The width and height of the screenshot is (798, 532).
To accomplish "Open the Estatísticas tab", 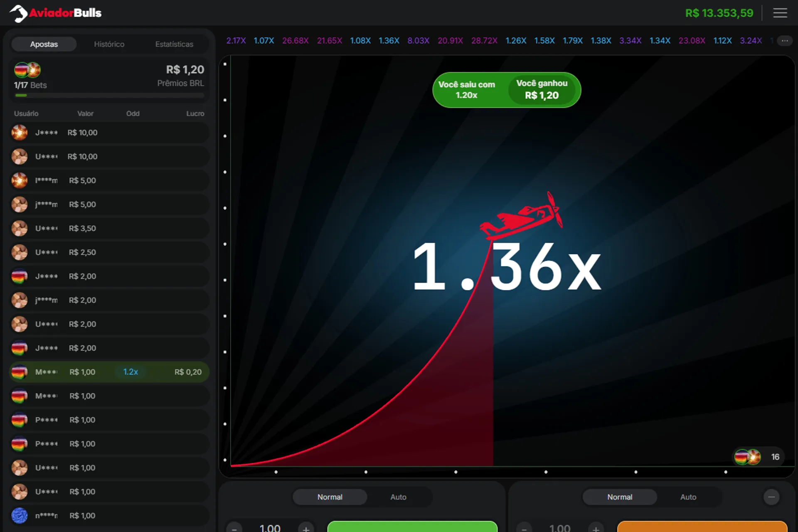I will (x=174, y=44).
